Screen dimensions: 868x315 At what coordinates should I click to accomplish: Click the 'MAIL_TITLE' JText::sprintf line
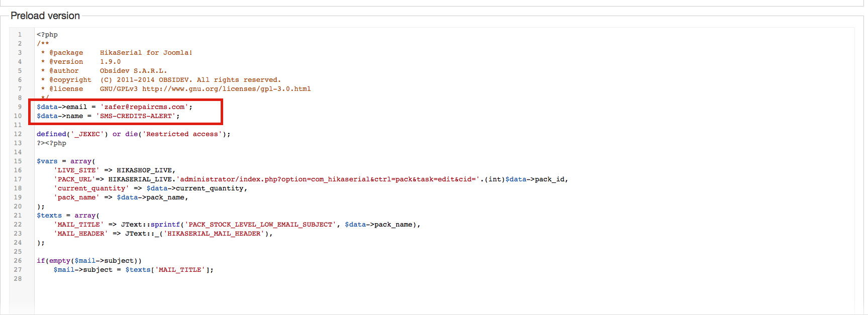[237, 225]
